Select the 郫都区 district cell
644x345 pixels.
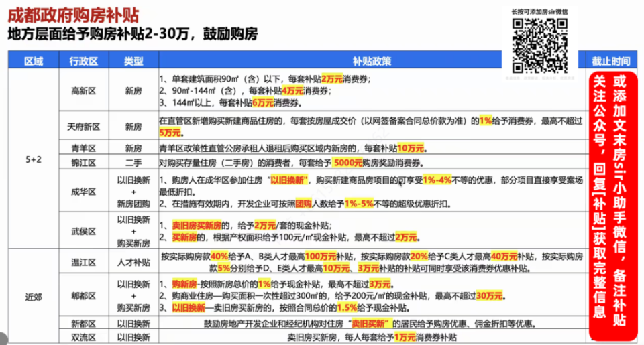click(x=84, y=296)
